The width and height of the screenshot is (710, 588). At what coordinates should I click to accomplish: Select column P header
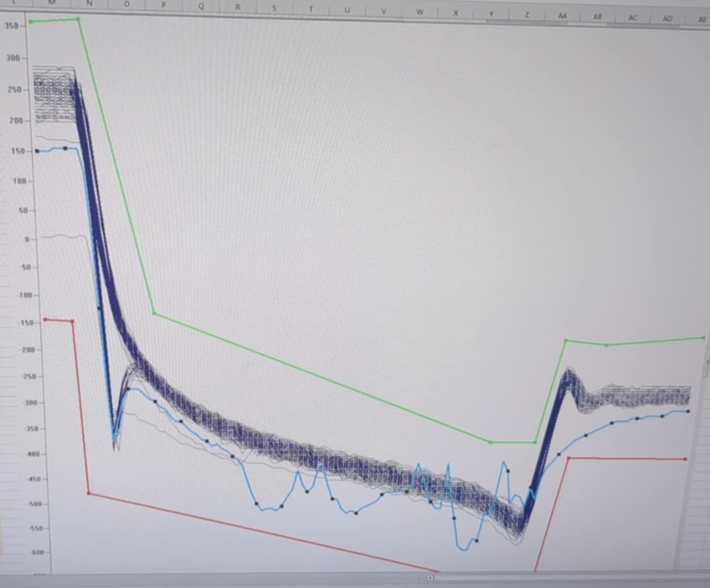163,5
